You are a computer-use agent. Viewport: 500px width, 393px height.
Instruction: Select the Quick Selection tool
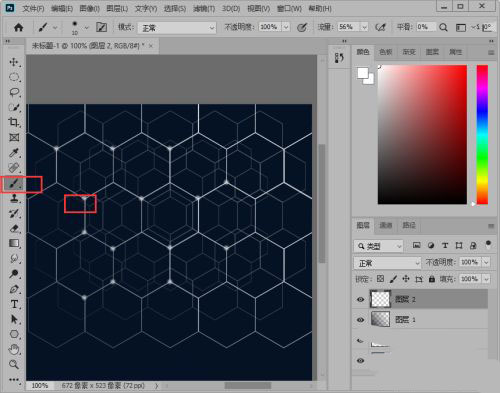coord(14,107)
